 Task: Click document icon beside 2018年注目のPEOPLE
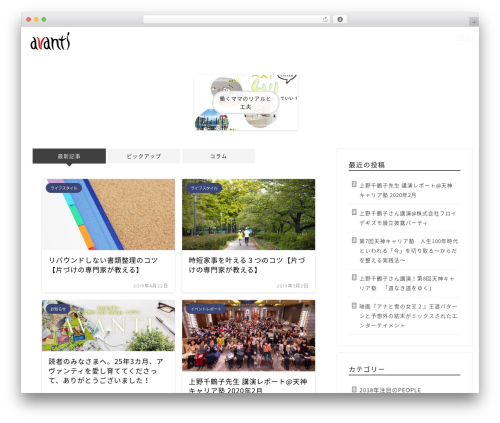[354, 389]
